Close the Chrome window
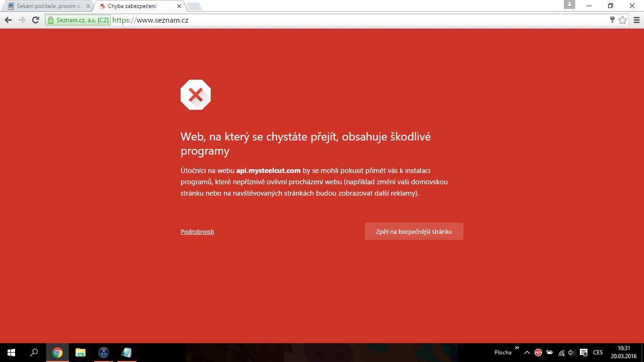 (x=633, y=6)
